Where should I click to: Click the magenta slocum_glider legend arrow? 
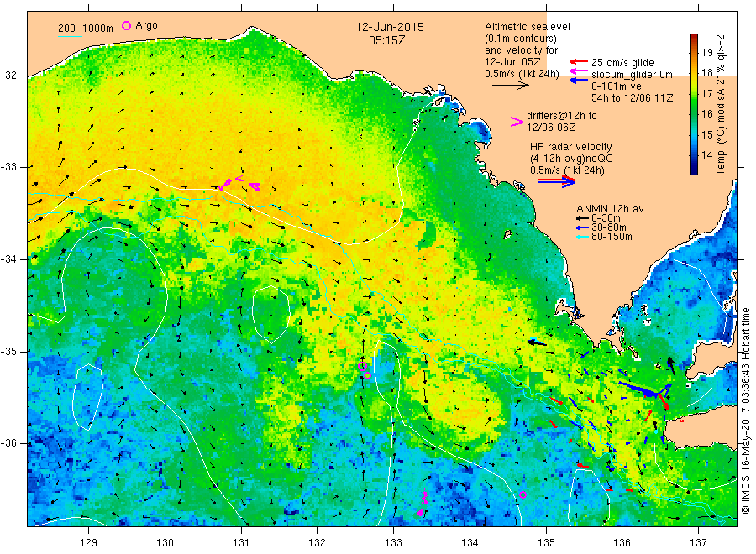(579, 71)
